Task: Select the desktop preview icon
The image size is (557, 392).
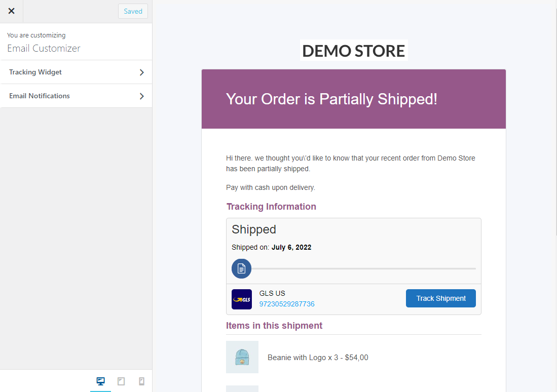Action: click(x=100, y=381)
